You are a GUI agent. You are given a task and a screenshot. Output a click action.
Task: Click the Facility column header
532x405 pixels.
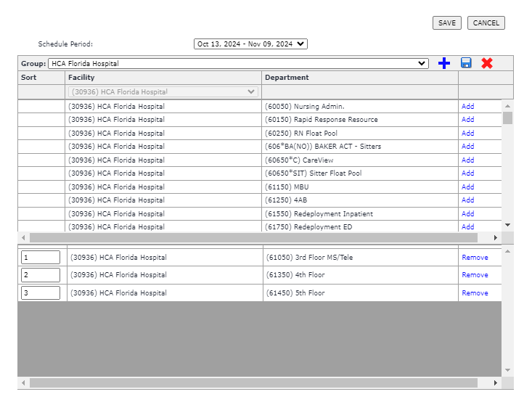[x=163, y=78]
